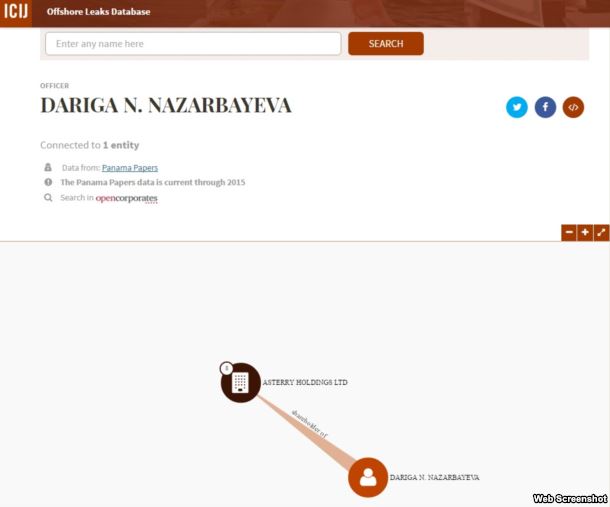Select the Dariga N. Nazarbayeva officer node

click(368, 477)
